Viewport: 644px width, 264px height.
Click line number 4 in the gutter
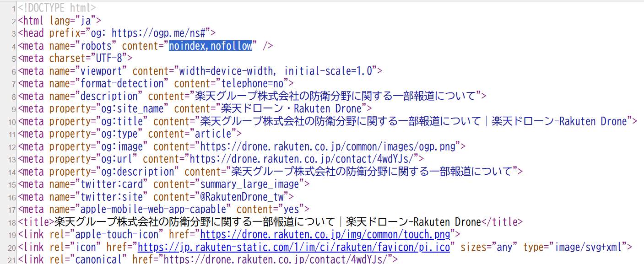pyautogui.click(x=14, y=47)
